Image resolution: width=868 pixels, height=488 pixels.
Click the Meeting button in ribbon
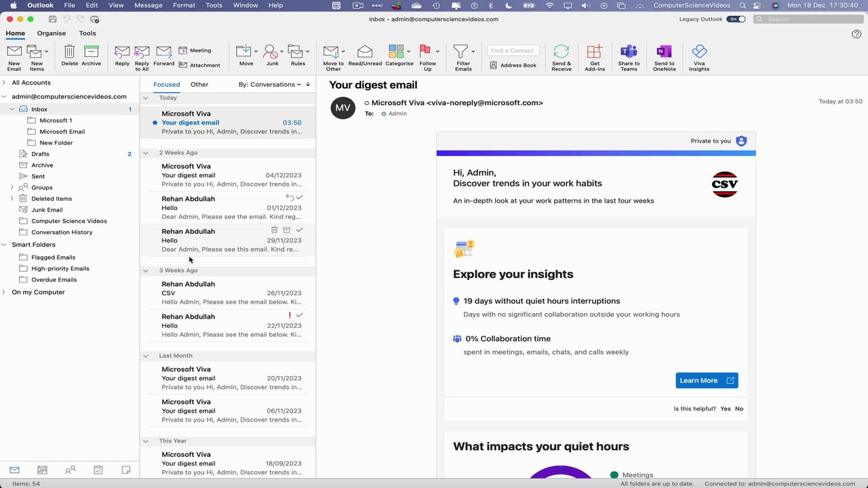pyautogui.click(x=195, y=50)
